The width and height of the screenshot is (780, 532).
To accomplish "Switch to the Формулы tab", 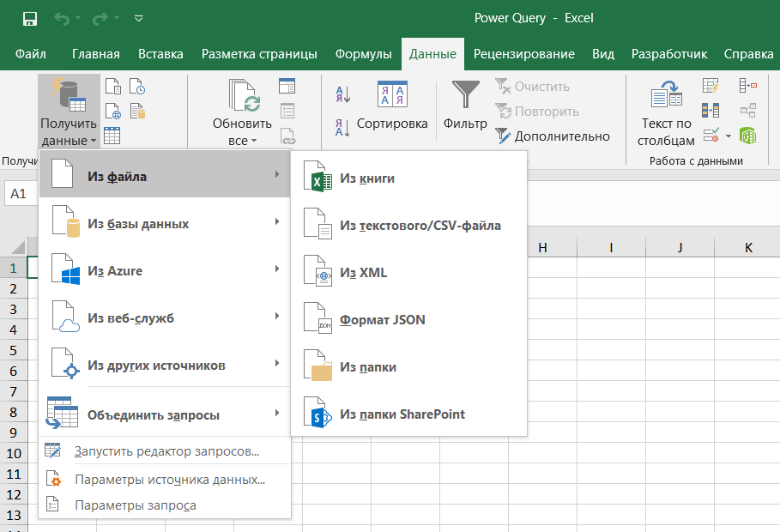I will tap(363, 54).
